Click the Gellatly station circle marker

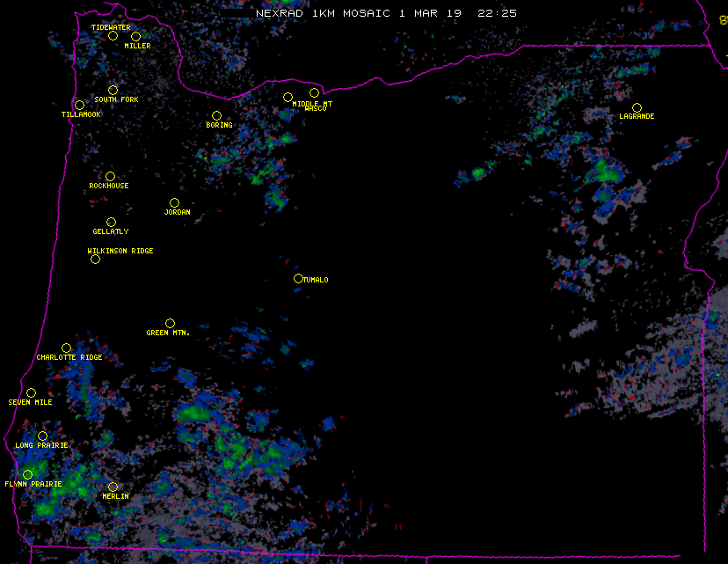[111, 222]
